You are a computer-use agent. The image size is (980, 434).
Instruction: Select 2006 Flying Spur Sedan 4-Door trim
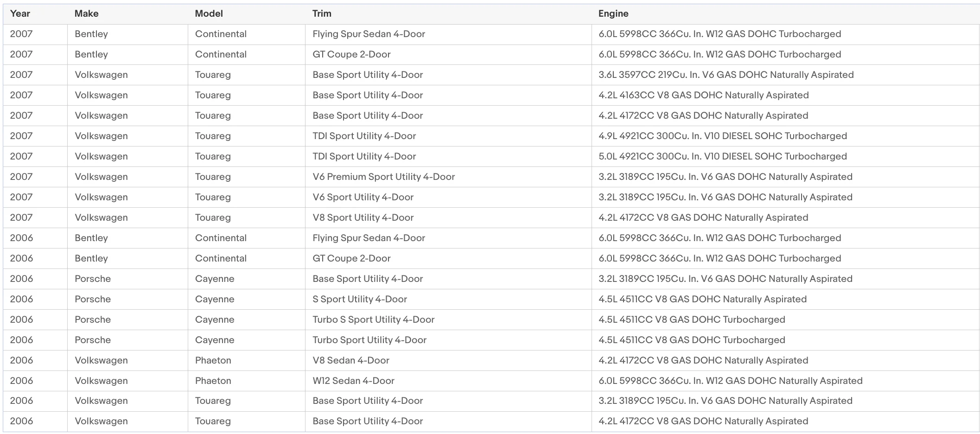369,238
